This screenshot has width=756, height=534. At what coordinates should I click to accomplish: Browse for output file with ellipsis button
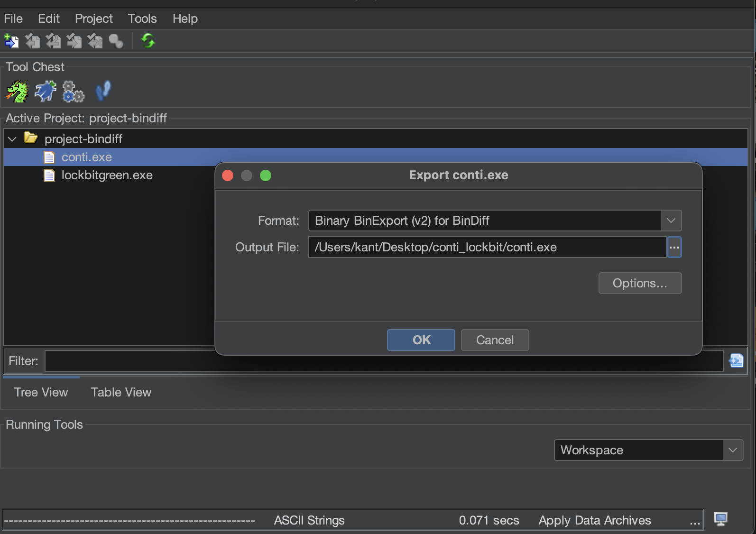tap(674, 247)
